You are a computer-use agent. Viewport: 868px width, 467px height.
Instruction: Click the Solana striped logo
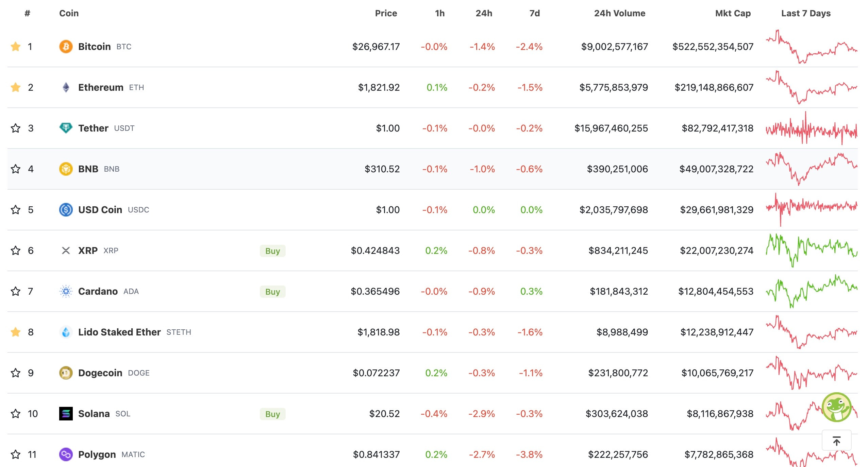point(66,414)
